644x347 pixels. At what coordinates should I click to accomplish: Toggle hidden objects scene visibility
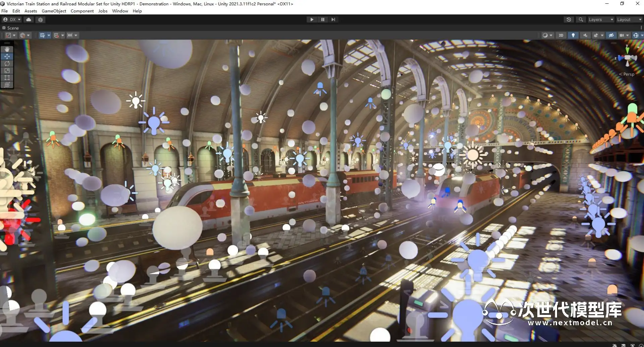pos(611,35)
